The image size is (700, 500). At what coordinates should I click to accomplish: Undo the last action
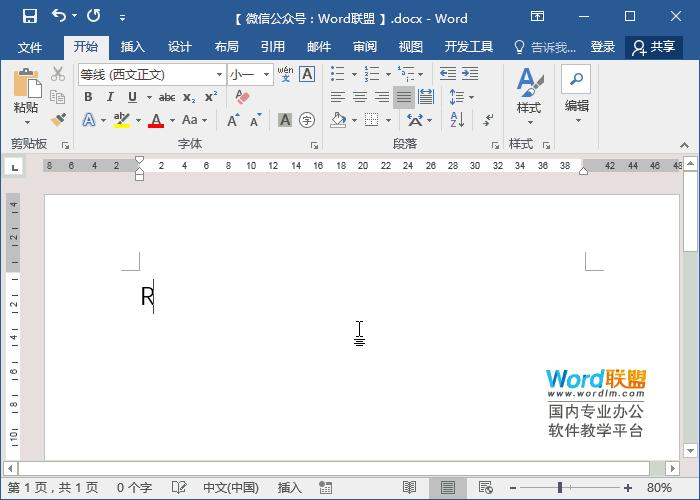[x=59, y=16]
